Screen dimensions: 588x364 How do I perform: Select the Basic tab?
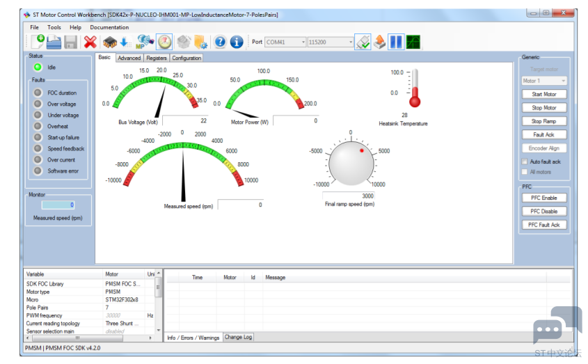(x=104, y=57)
